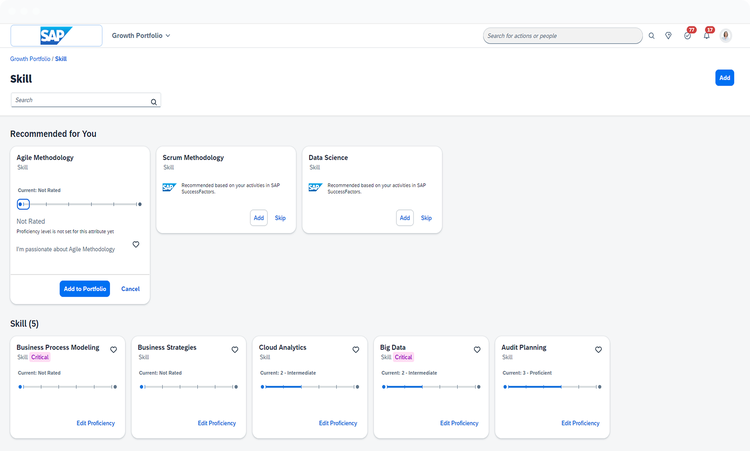Click the Business Strategies card title

pyautogui.click(x=167, y=347)
